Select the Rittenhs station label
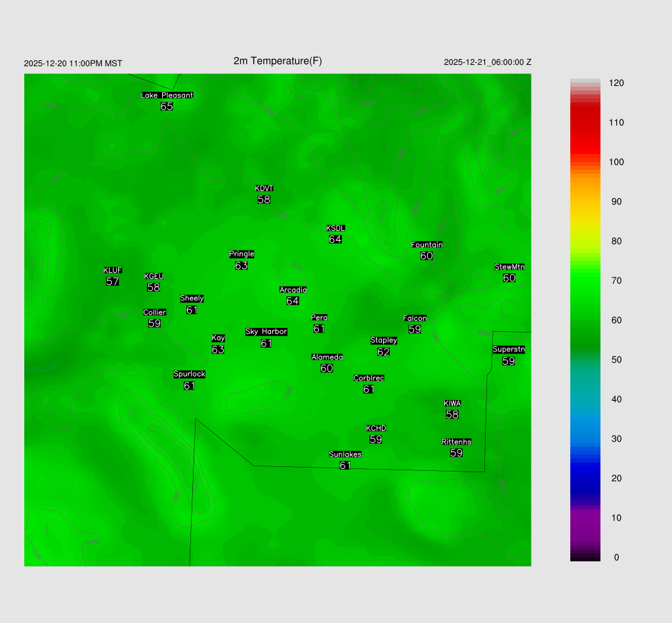 point(456,442)
